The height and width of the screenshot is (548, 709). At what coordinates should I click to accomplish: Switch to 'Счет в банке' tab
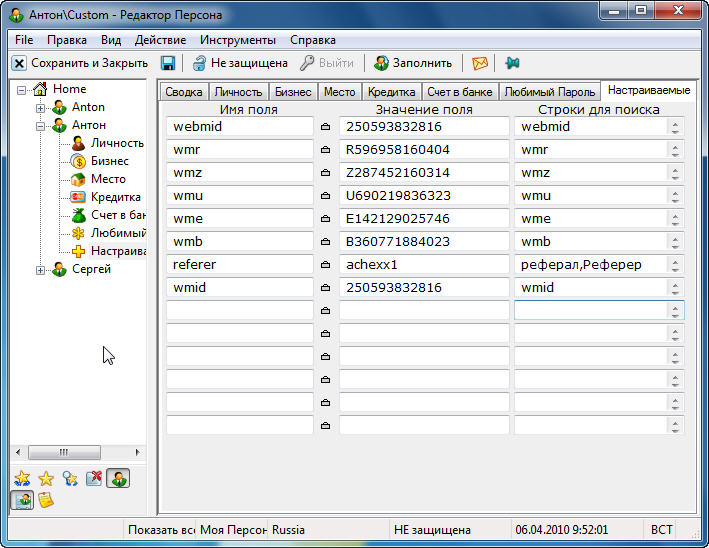[460, 92]
